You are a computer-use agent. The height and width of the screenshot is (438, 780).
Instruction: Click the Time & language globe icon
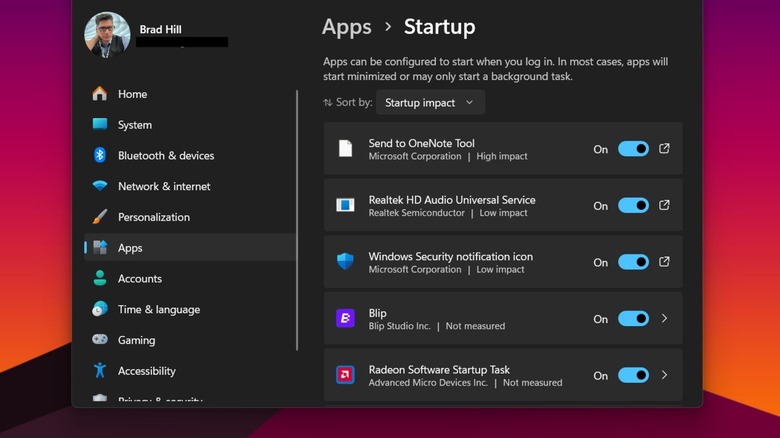pos(99,309)
